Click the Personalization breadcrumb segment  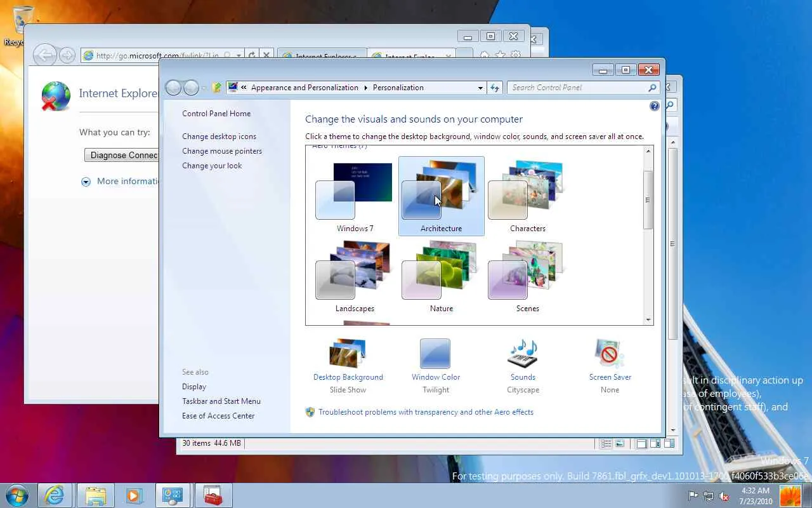pos(398,88)
